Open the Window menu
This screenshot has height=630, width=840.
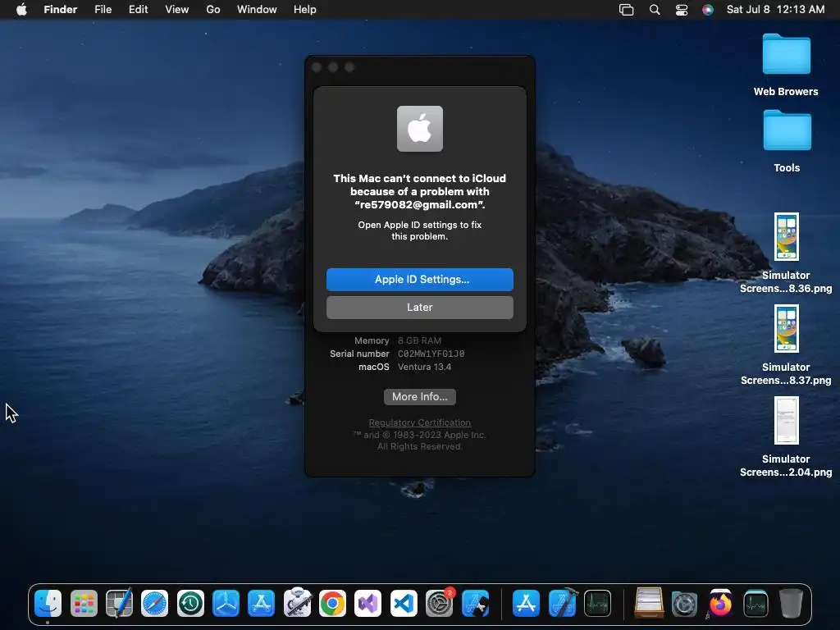(257, 9)
